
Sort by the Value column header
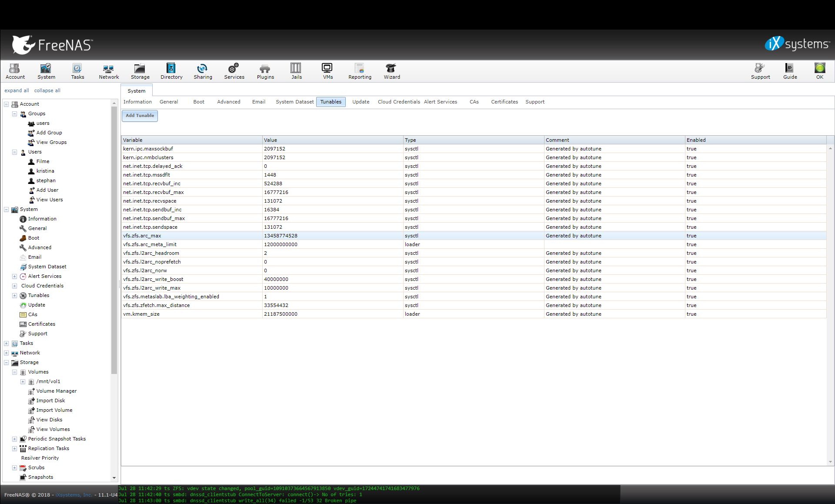(x=333, y=140)
